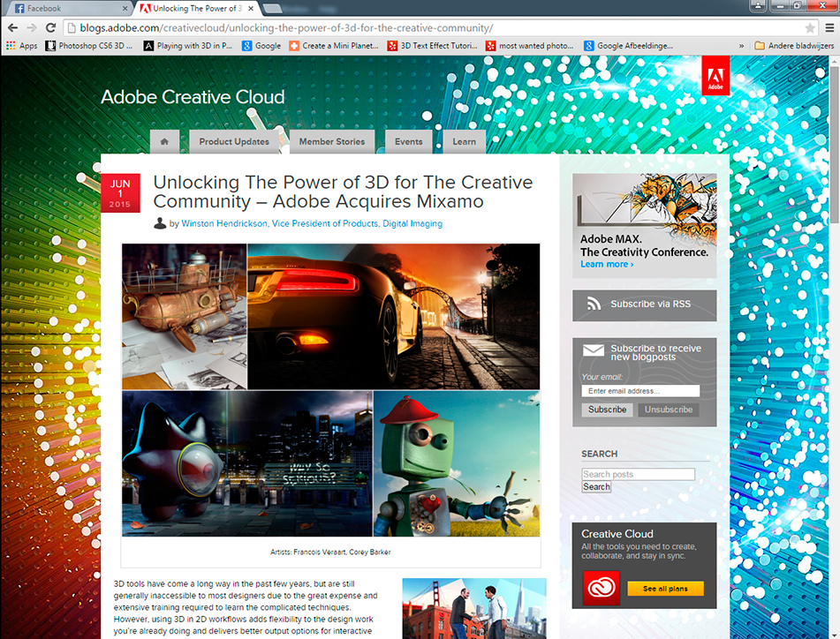Open the Google bookmark
This screenshot has height=639, width=840.
tap(261, 46)
